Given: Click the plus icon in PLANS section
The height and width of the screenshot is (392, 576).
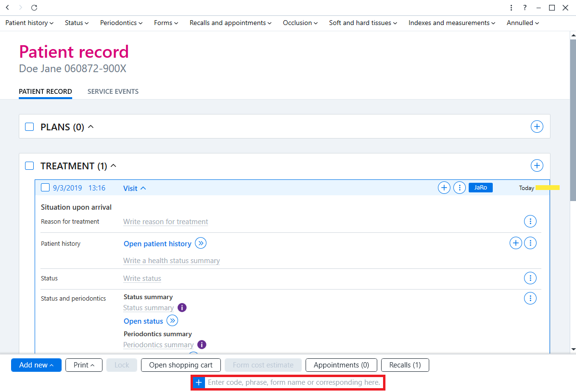Looking at the screenshot, I should [537, 126].
